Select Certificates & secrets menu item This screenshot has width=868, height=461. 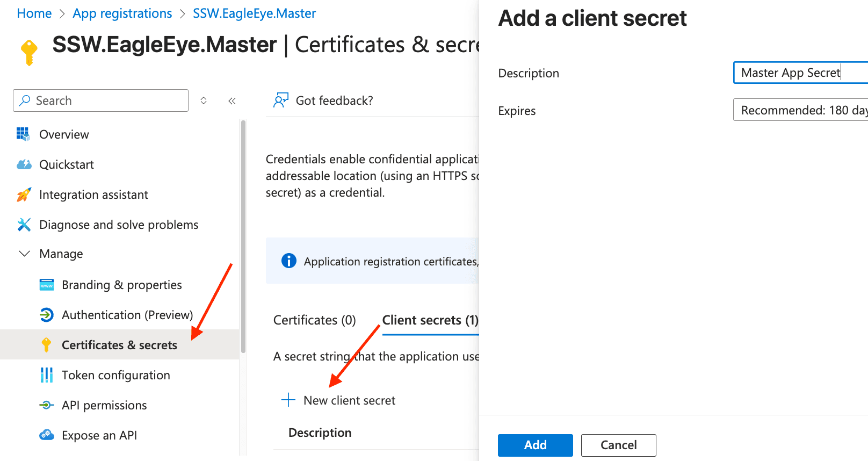(119, 345)
